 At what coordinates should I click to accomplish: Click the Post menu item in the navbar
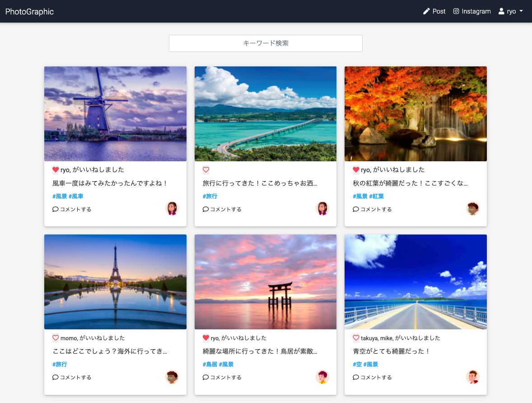(x=434, y=11)
